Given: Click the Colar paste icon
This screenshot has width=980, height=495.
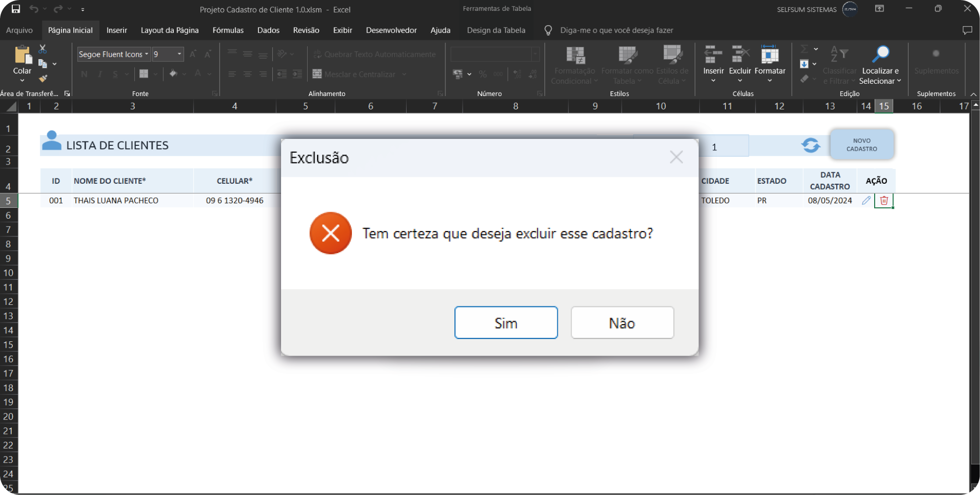Looking at the screenshot, I should tap(22, 55).
